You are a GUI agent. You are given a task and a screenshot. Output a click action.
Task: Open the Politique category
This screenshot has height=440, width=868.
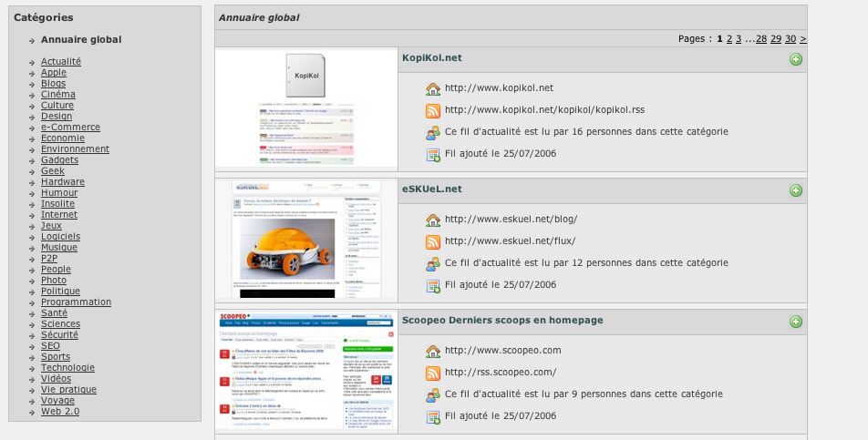click(x=61, y=292)
